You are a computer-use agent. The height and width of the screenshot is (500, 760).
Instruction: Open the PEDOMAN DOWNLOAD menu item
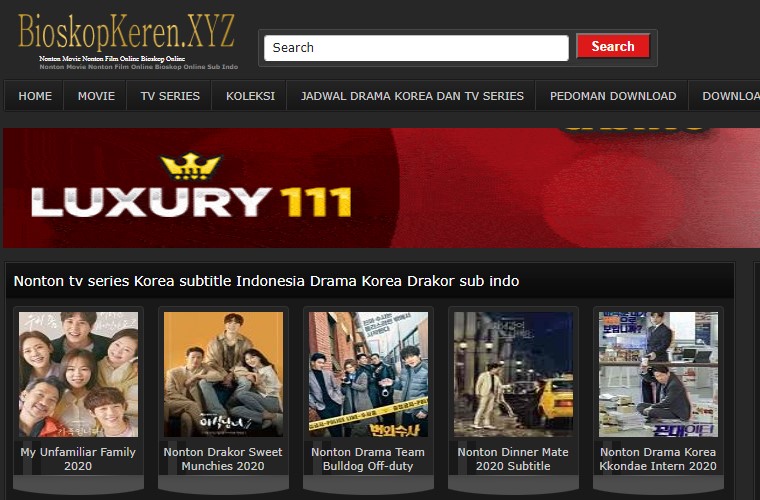point(613,96)
